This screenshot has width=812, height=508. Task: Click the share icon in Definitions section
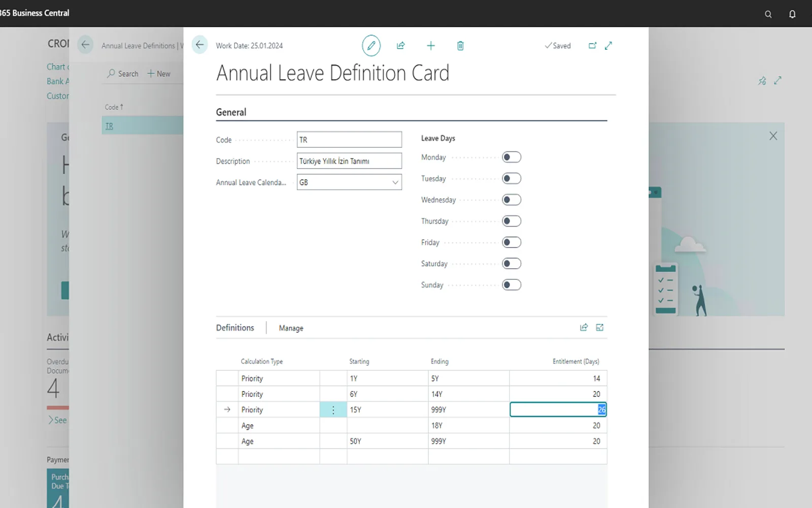tap(584, 328)
